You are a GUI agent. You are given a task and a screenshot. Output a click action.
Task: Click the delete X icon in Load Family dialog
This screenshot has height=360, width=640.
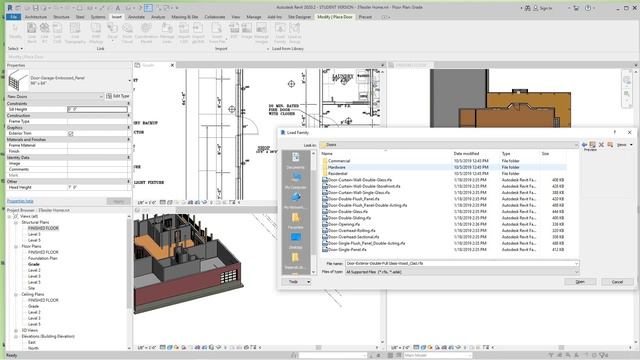pos(601,144)
